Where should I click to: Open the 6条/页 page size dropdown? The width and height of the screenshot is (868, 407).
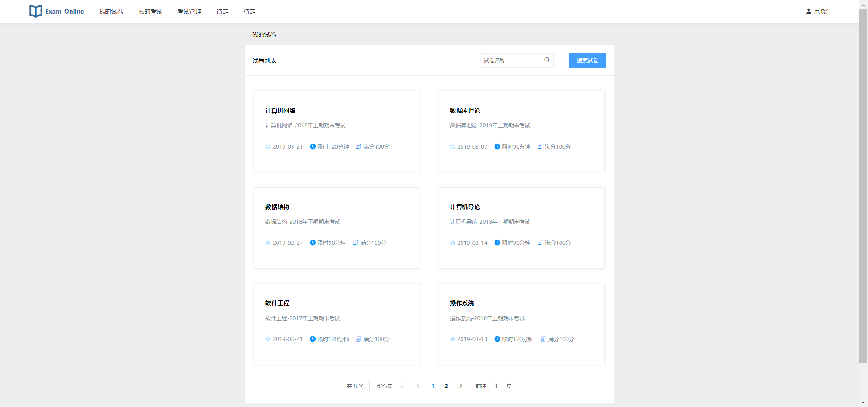[x=388, y=386]
